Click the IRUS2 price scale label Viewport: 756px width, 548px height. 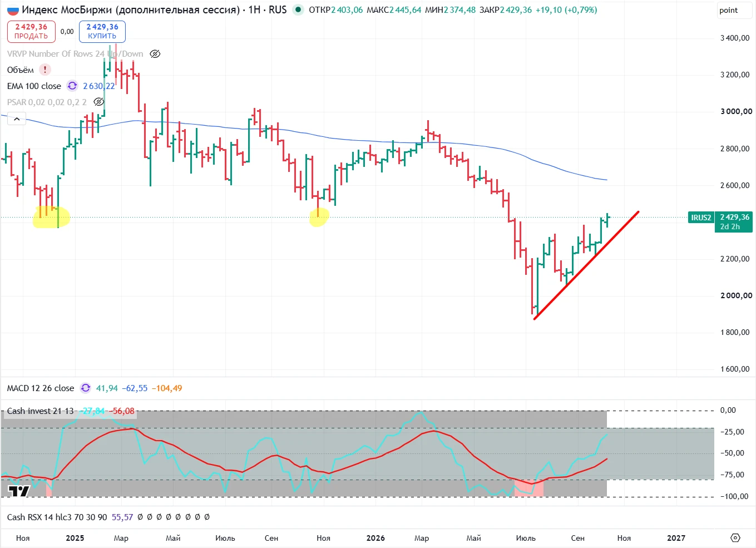click(701, 218)
